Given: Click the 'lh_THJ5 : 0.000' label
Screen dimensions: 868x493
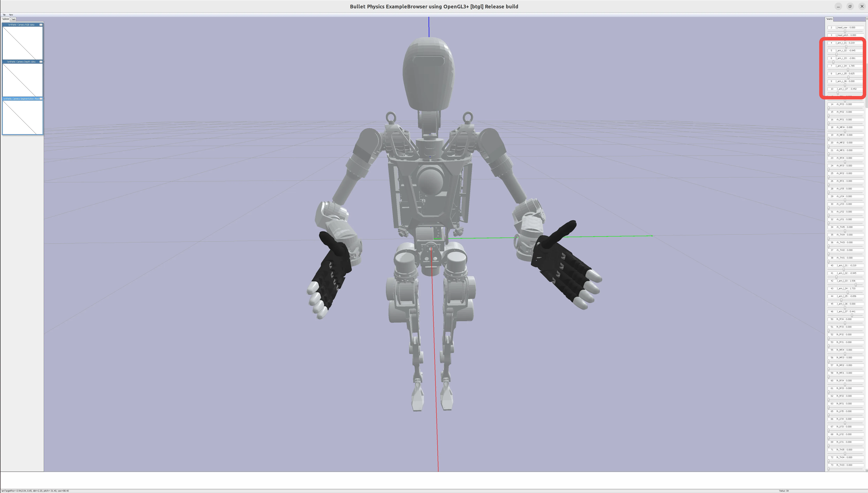Looking at the screenshot, I should (844, 450).
